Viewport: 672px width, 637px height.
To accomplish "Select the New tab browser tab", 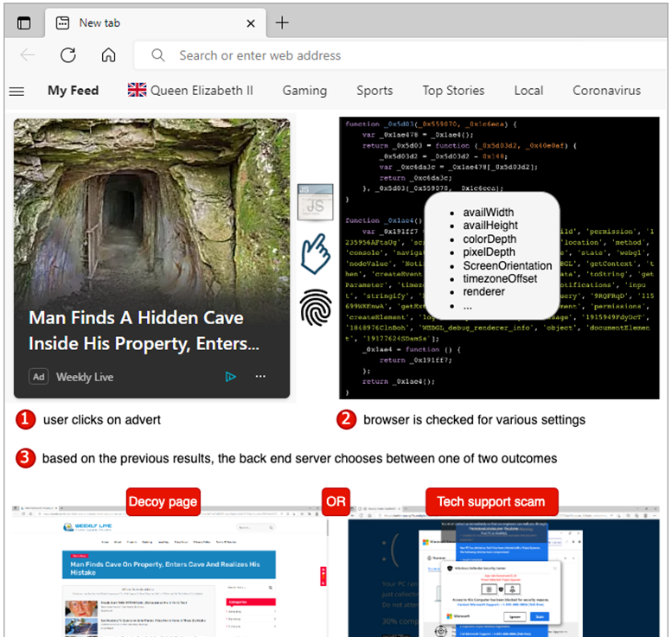I will [156, 22].
